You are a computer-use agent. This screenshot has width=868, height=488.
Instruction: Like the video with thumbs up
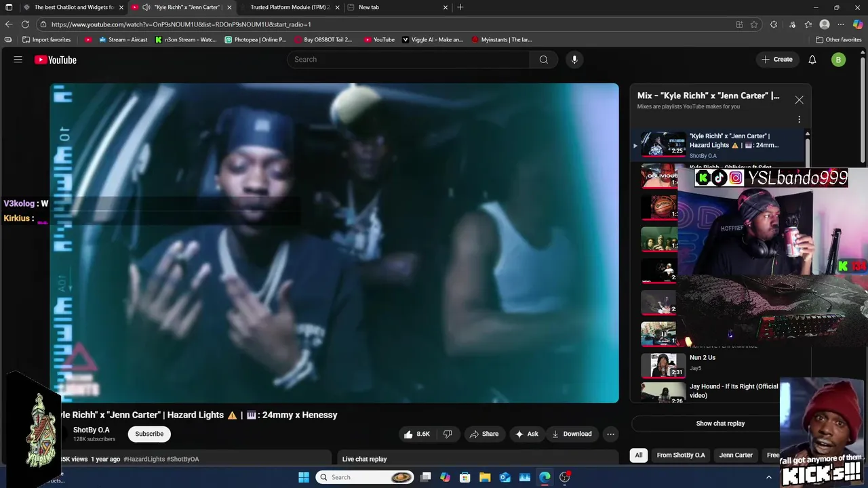(417, 434)
